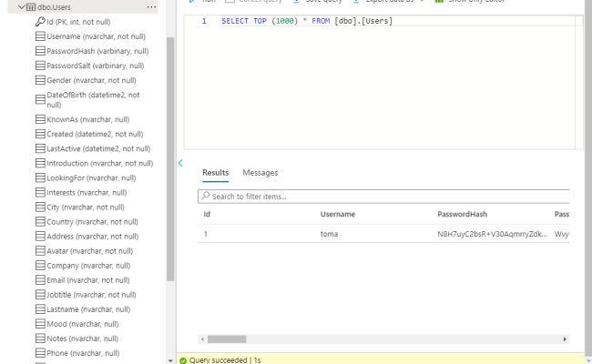The image size is (592, 364).
Task: Click the column icon beside Email
Action: (40, 280)
